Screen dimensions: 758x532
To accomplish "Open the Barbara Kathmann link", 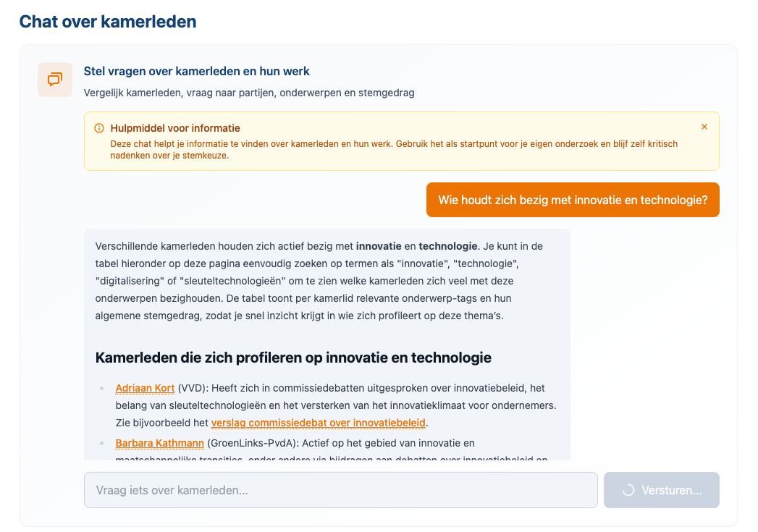I will (x=159, y=442).
